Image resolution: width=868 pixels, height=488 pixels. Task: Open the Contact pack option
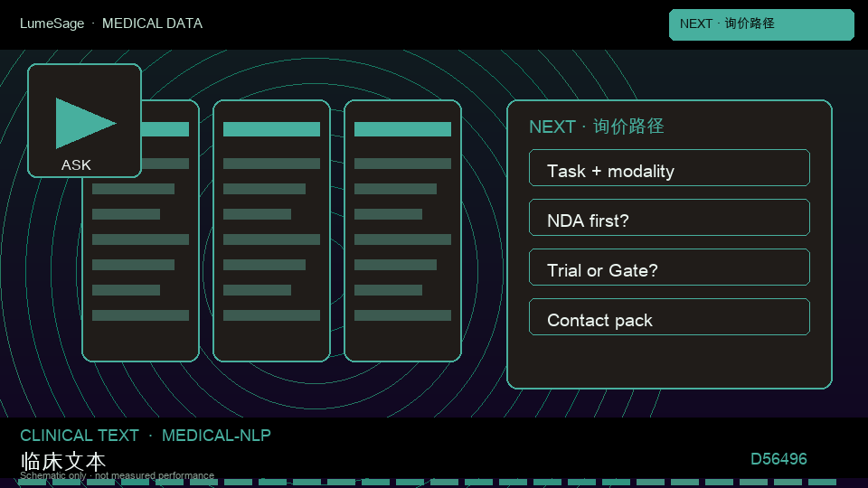tap(669, 317)
